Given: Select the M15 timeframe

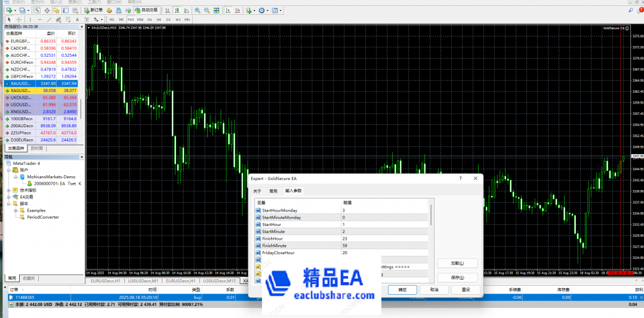Looking at the screenshot, I should point(131,19).
